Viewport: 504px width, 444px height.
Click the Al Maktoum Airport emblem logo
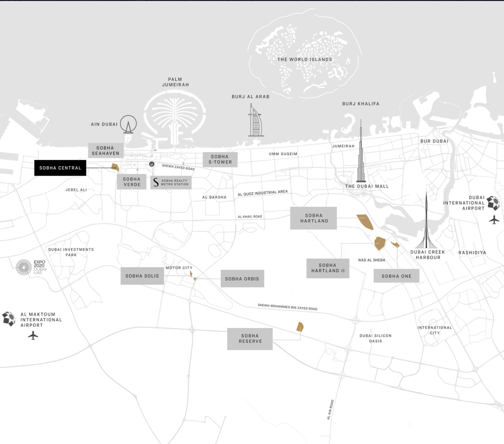9,319
